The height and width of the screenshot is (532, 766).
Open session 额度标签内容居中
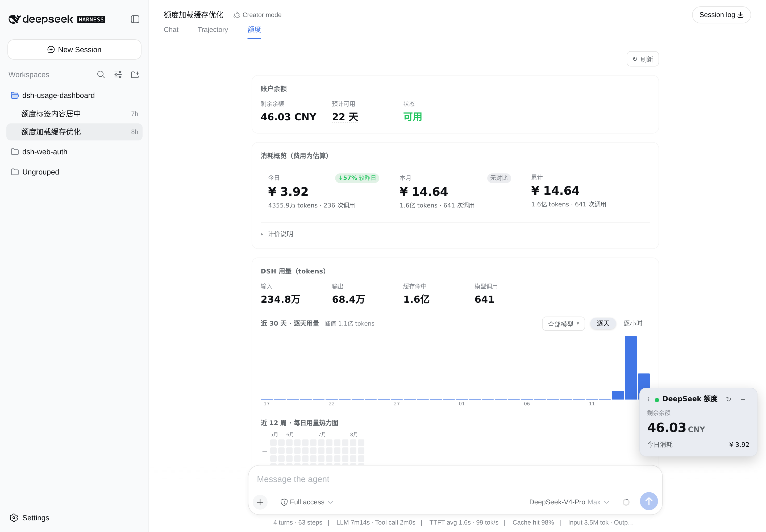point(74,114)
